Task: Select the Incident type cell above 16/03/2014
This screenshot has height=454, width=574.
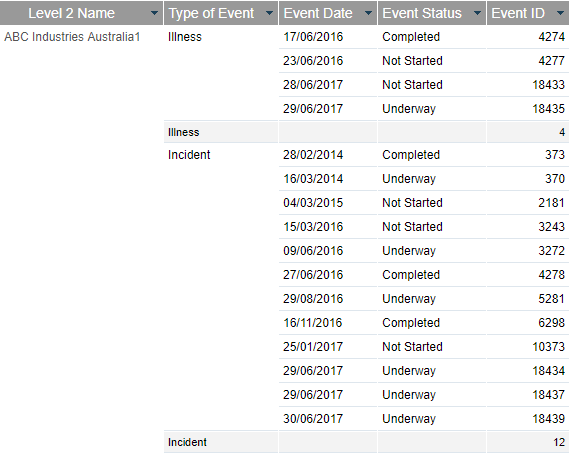Action: point(189,155)
